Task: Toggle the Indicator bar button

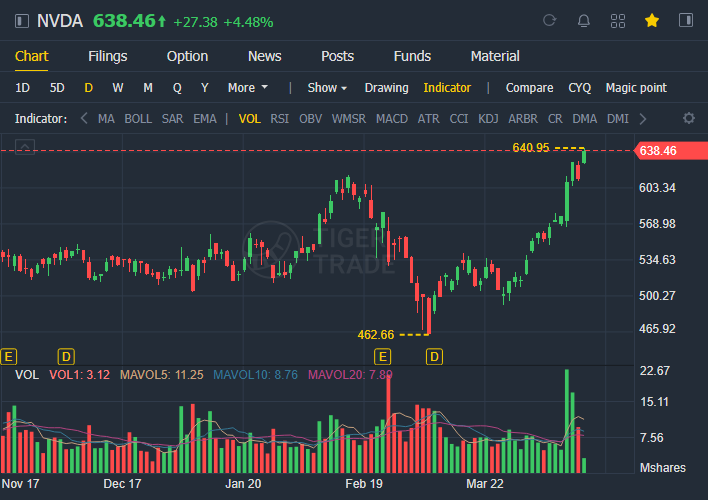Action: pyautogui.click(x=447, y=88)
